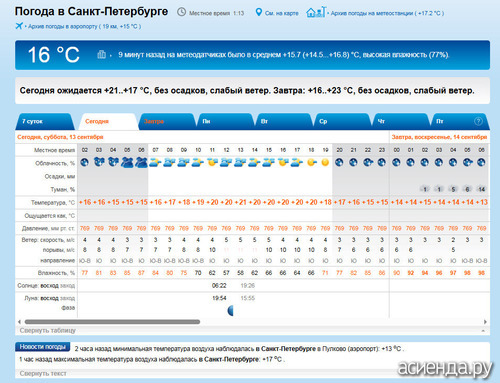The height and width of the screenshot is (383, 500).
Task: Click the horizontal table scrollbar thumb
Action: pos(112,322)
